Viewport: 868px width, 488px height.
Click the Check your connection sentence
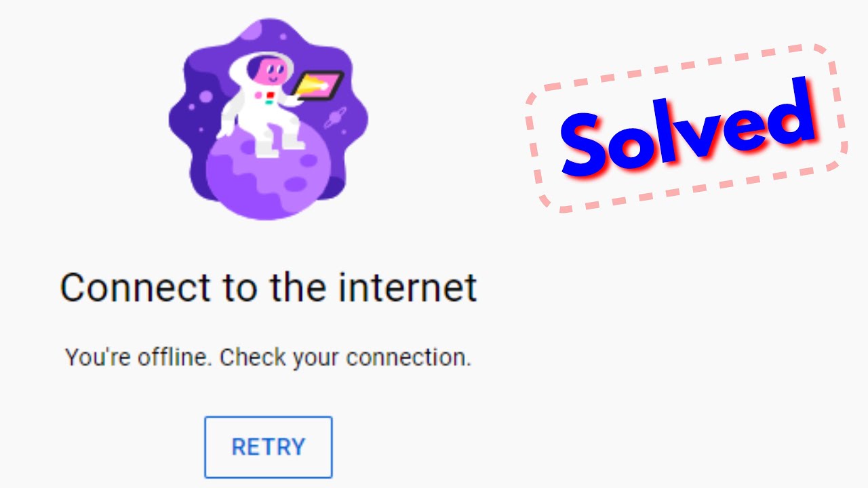pos(345,357)
